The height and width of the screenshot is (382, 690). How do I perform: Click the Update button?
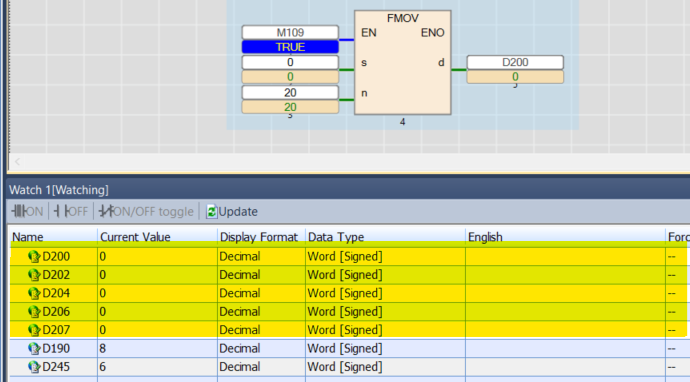point(232,212)
